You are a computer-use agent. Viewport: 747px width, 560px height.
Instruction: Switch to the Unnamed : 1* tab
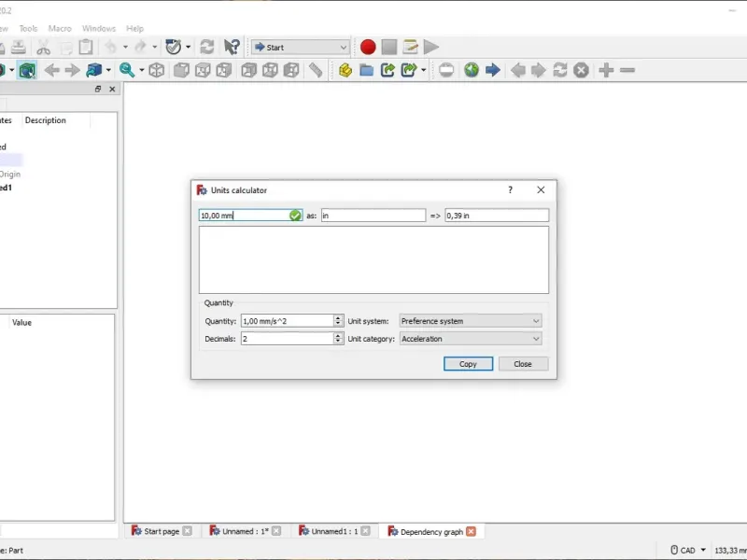point(246,531)
